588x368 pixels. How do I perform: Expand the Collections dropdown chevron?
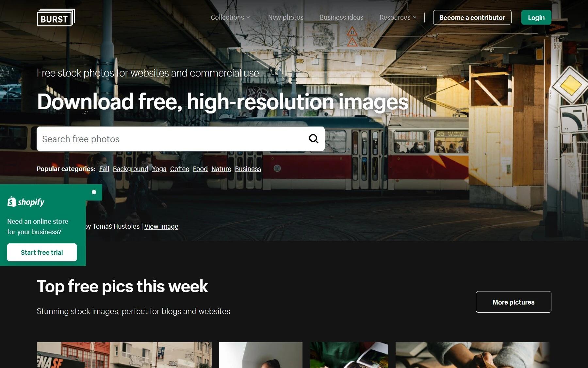pyautogui.click(x=248, y=17)
